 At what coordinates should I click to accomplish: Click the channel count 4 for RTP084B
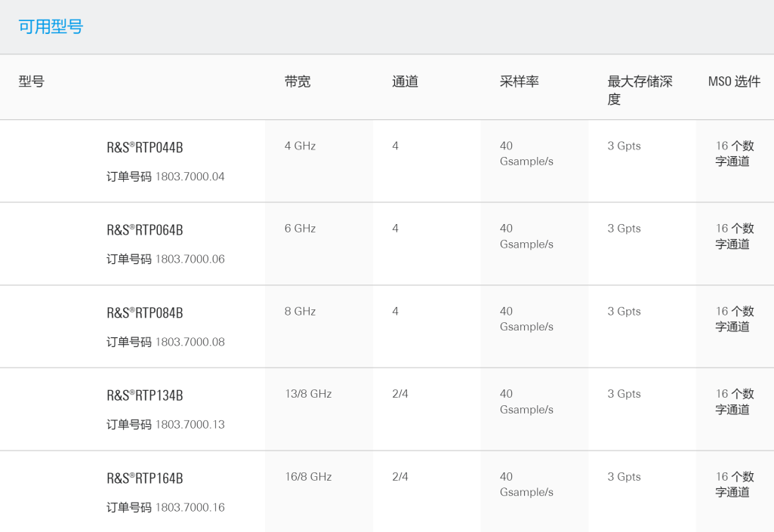[x=396, y=312]
